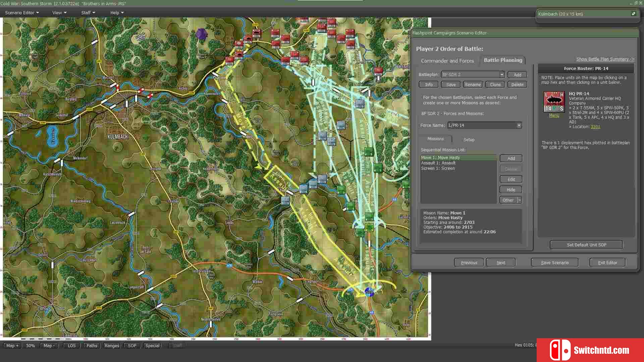Image resolution: width=644 pixels, height=362 pixels.
Task: Toggle the Paths overlay
Action: pyautogui.click(x=92, y=346)
